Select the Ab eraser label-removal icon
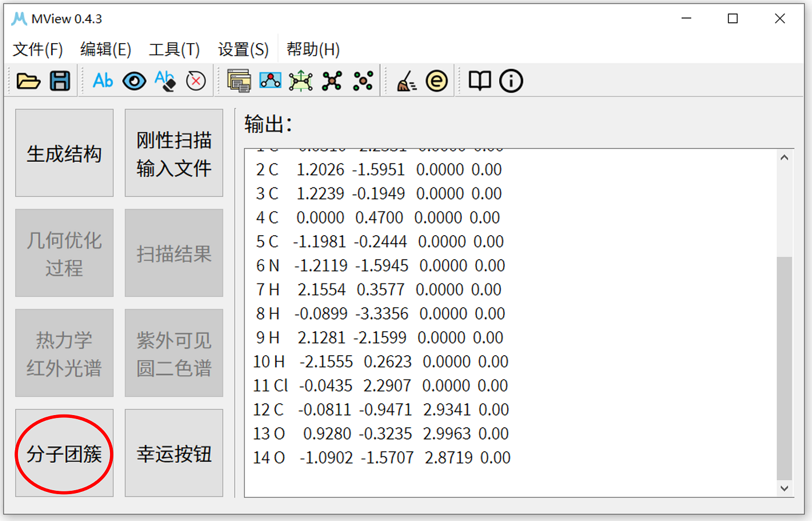 pos(165,81)
